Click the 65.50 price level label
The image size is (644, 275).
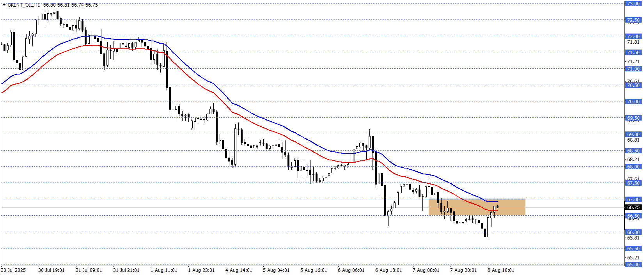[633, 248]
